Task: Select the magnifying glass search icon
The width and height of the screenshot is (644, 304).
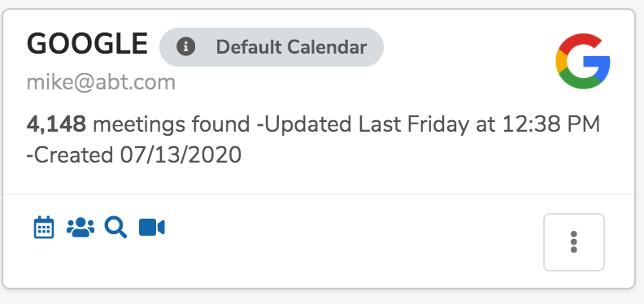Action: [x=115, y=227]
